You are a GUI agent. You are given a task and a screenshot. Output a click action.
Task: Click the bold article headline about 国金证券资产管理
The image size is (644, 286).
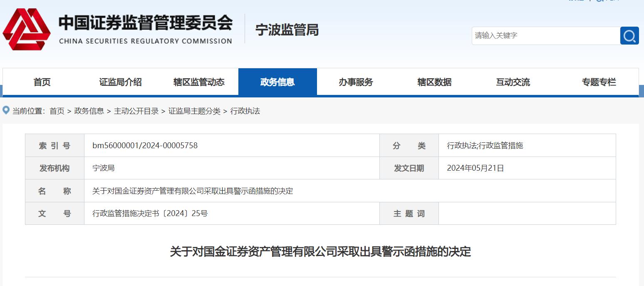click(x=320, y=252)
